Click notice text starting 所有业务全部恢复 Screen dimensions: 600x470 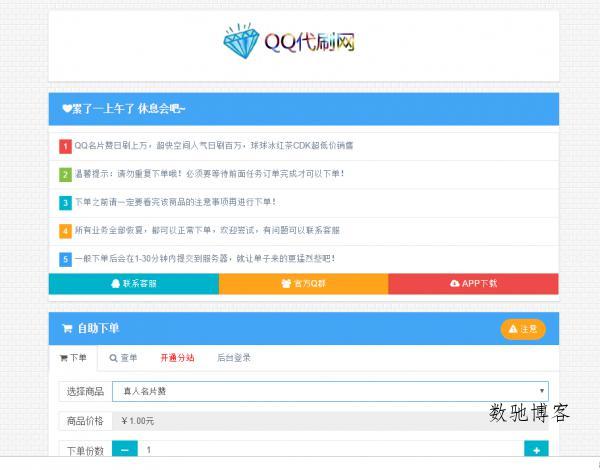[207, 230]
